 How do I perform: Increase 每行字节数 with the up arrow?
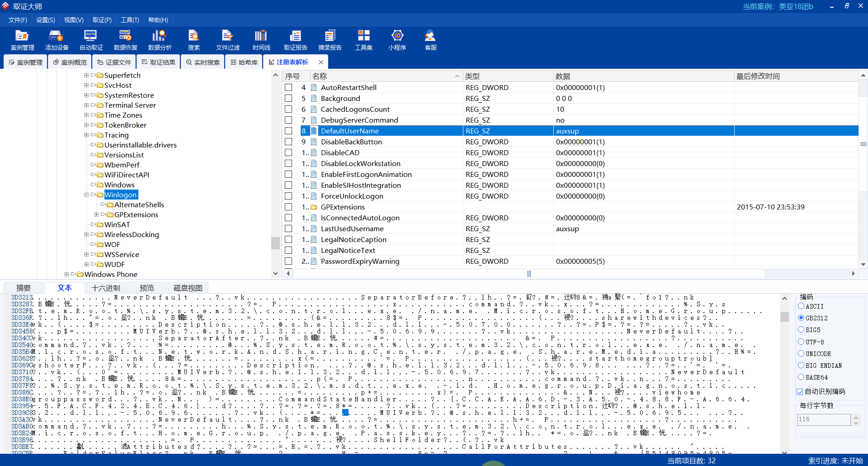click(856, 417)
